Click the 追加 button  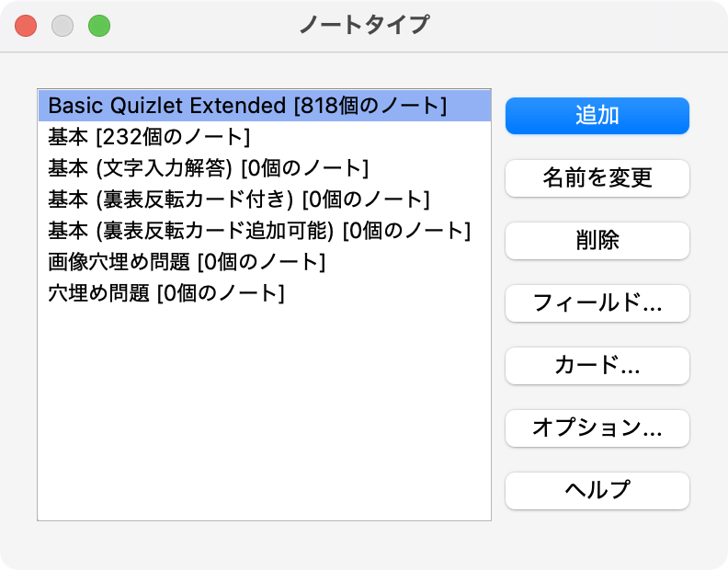597,116
